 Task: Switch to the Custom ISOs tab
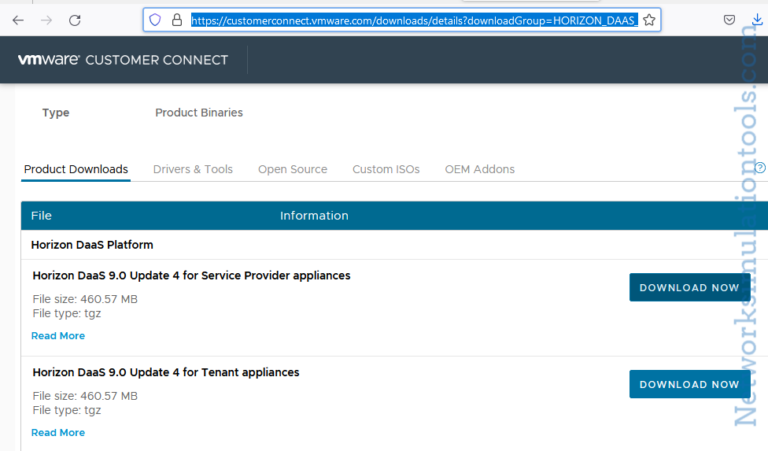pyautogui.click(x=386, y=169)
